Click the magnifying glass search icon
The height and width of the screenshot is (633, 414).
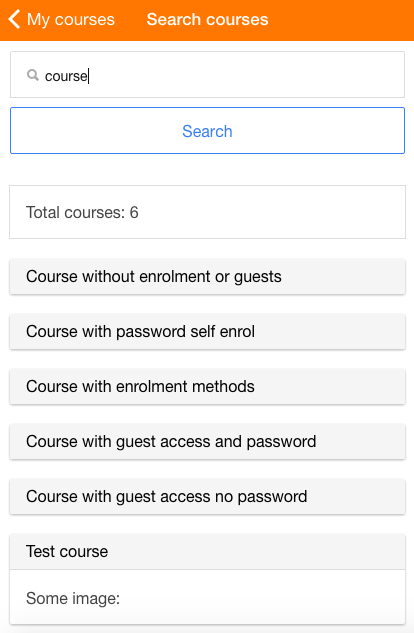click(x=33, y=75)
